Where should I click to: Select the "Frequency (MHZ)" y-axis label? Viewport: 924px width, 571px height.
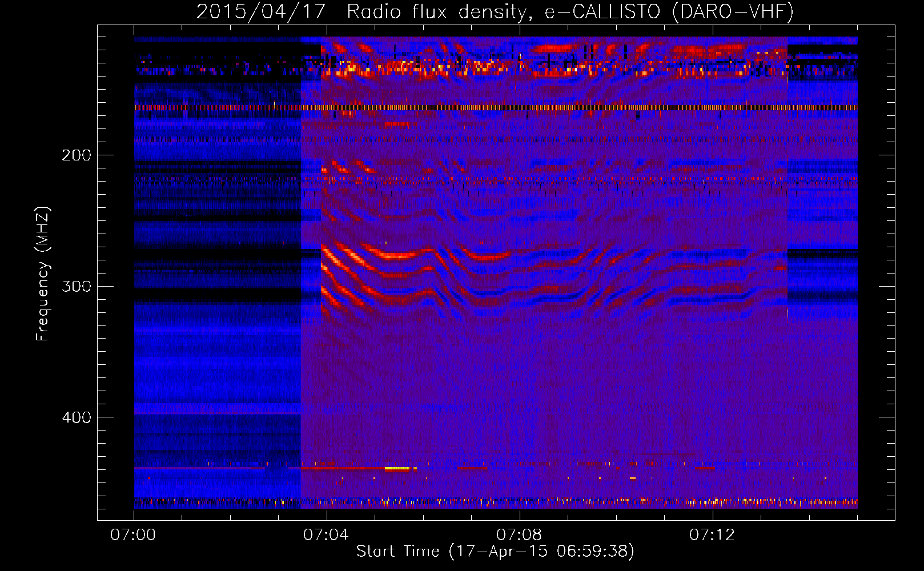coord(43,274)
